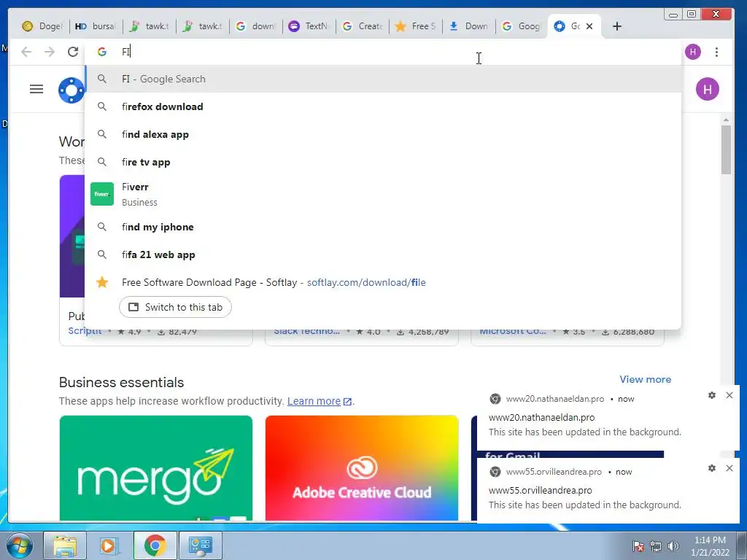Screen dimensions: 747x560
Task: Switch to the HD bursa tab
Action: point(96,26)
